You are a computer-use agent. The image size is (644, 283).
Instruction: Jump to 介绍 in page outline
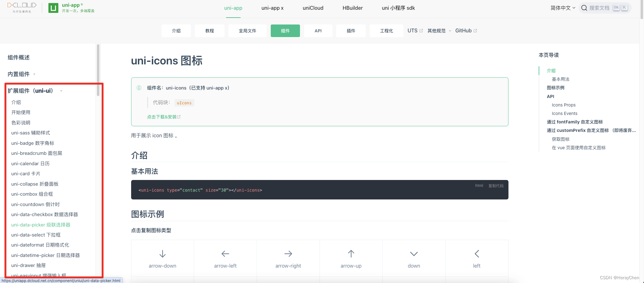coord(551,71)
